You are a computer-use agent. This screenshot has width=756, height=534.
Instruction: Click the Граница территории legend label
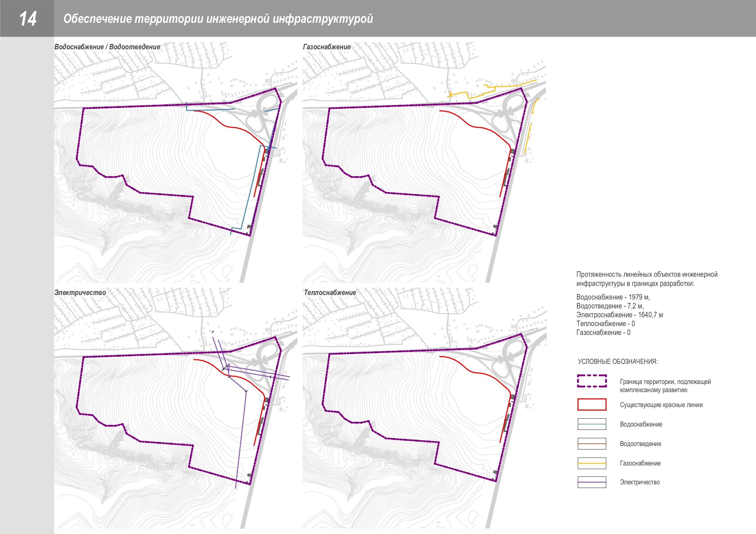pos(665,386)
